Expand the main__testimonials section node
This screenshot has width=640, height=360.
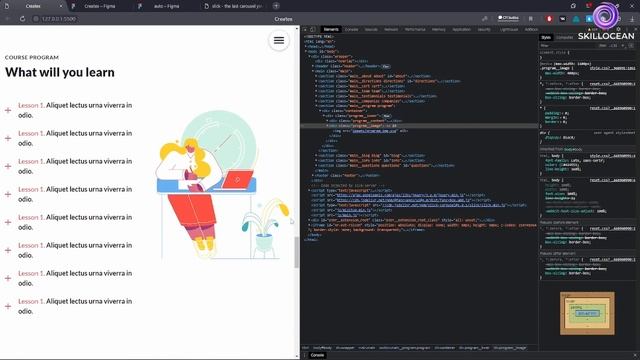316,96
